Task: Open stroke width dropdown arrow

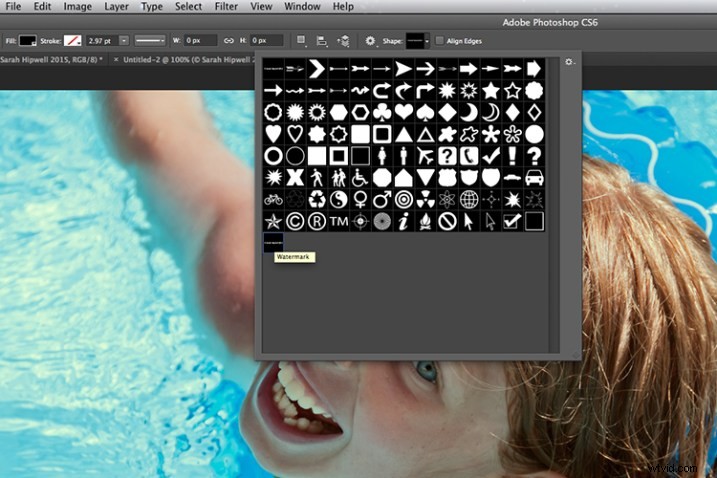Action: tap(124, 41)
